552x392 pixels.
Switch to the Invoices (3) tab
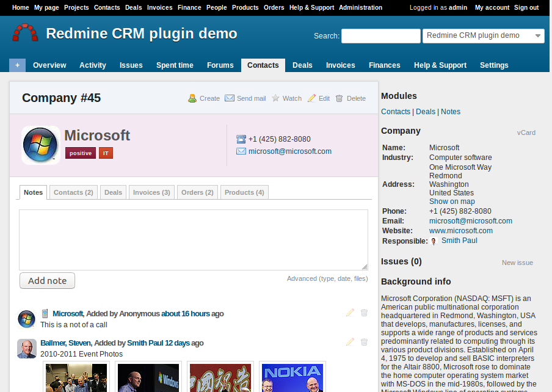(151, 192)
